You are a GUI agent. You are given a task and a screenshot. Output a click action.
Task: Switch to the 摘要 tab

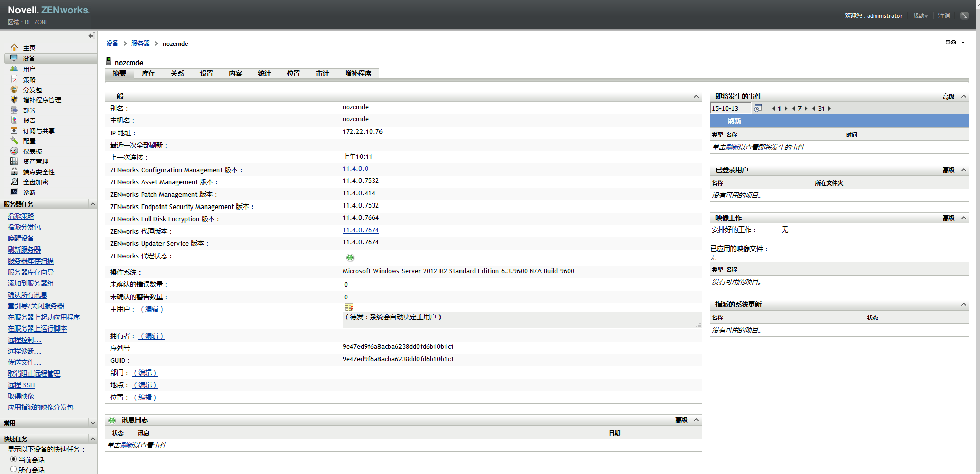tap(119, 74)
